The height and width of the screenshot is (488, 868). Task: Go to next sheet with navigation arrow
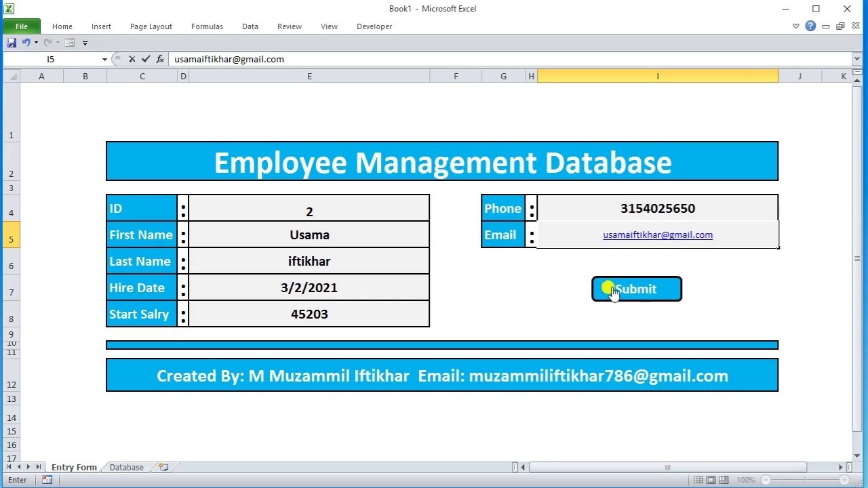coord(28,467)
